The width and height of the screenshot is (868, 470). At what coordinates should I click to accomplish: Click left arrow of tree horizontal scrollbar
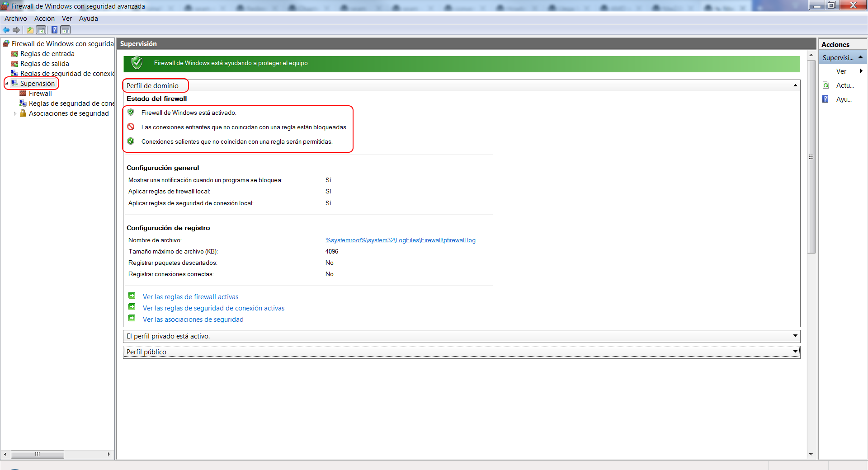pyautogui.click(x=5, y=454)
